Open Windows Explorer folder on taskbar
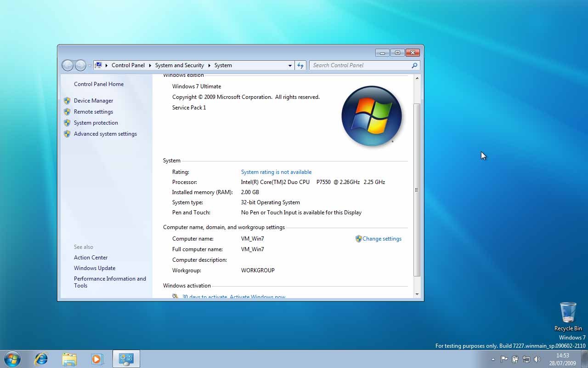 69,359
